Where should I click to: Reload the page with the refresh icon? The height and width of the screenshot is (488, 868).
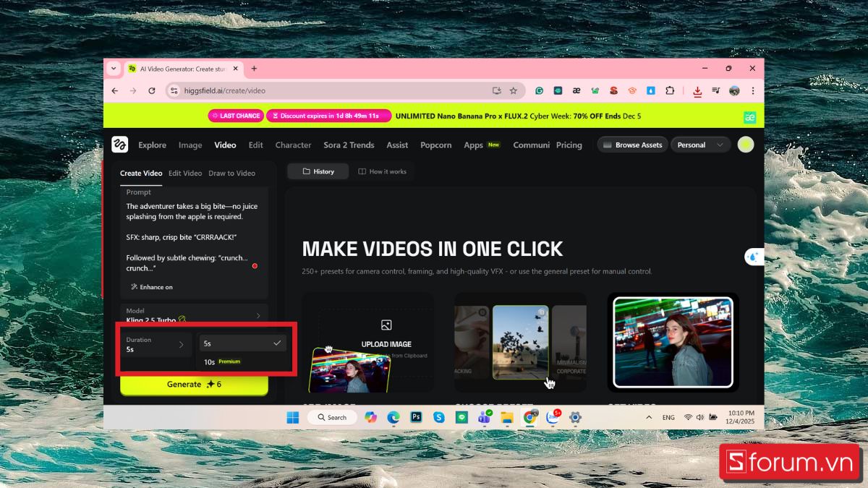(152, 90)
